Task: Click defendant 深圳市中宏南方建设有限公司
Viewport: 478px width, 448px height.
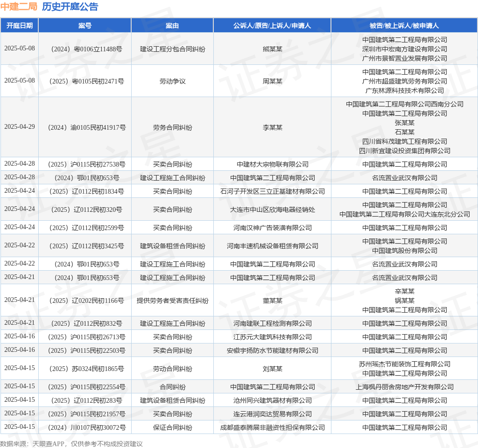Action: point(405,49)
